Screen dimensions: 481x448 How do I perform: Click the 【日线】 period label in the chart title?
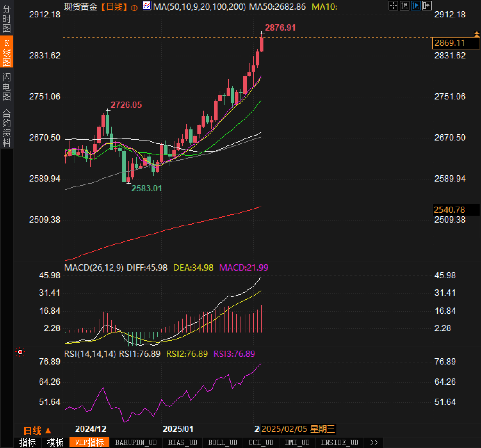pos(114,7)
